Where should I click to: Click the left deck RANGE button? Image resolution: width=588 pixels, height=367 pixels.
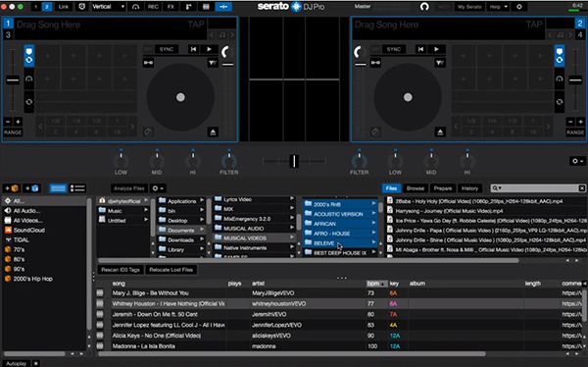pos(13,132)
